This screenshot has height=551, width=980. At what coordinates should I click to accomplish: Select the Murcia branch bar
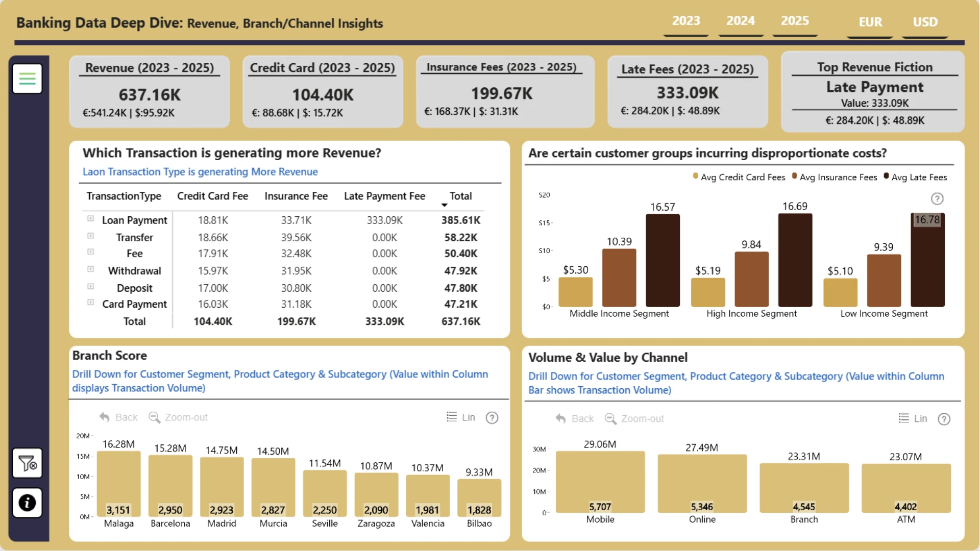click(x=273, y=488)
